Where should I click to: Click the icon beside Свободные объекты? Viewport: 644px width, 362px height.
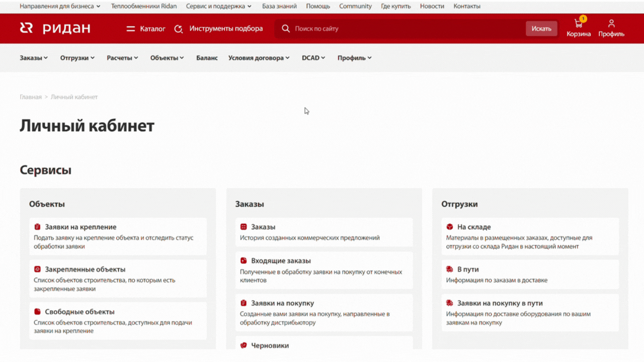(x=38, y=312)
